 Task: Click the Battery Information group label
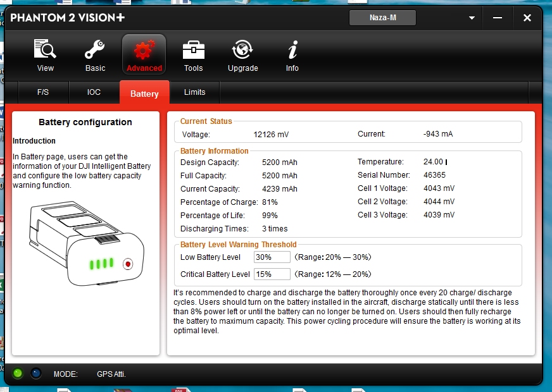pos(215,151)
